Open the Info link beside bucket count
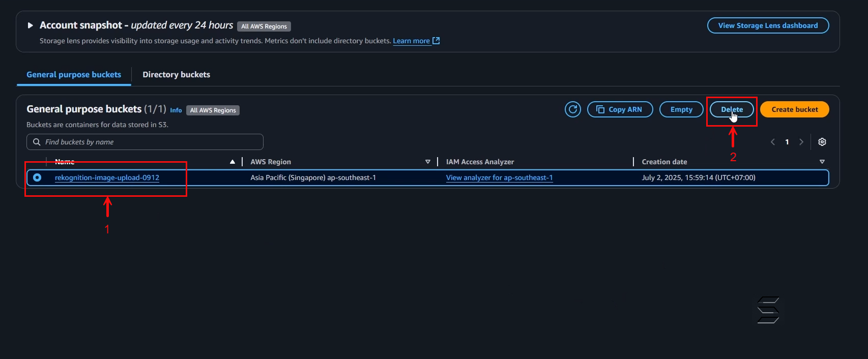 (x=176, y=110)
